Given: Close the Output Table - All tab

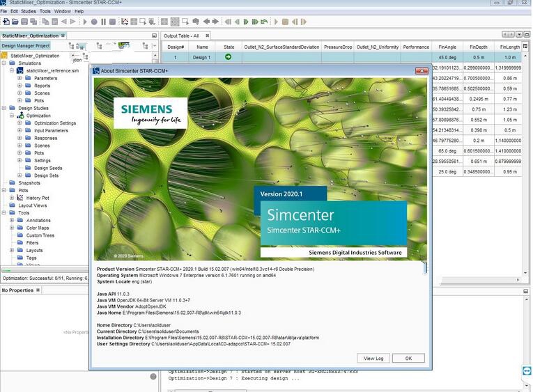Looking at the screenshot, I should pyautogui.click(x=208, y=36).
